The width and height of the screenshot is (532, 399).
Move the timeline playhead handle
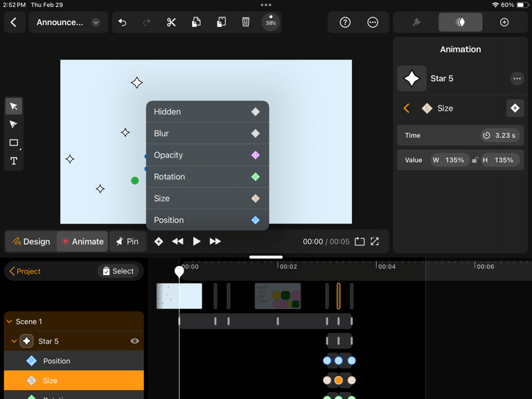pyautogui.click(x=179, y=272)
